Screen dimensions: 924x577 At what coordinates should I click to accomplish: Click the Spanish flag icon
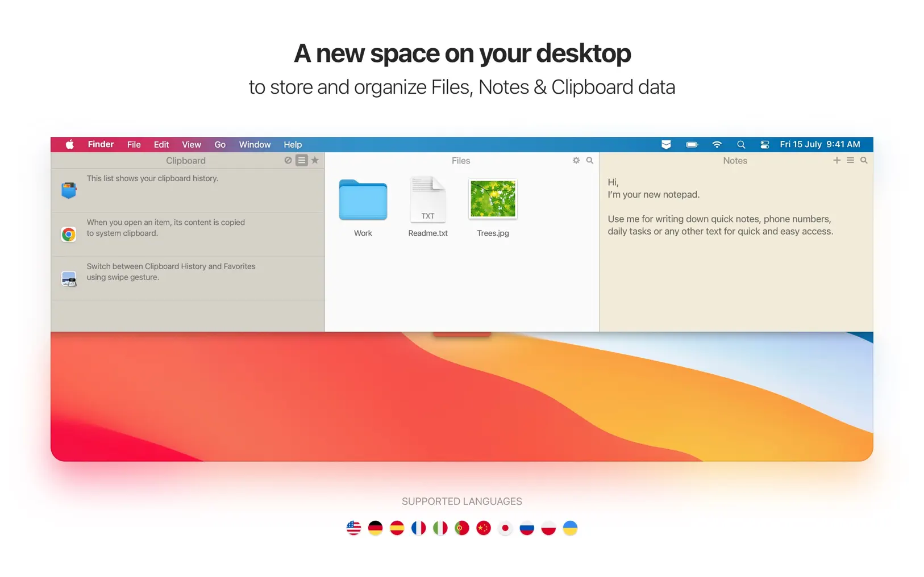397,528
